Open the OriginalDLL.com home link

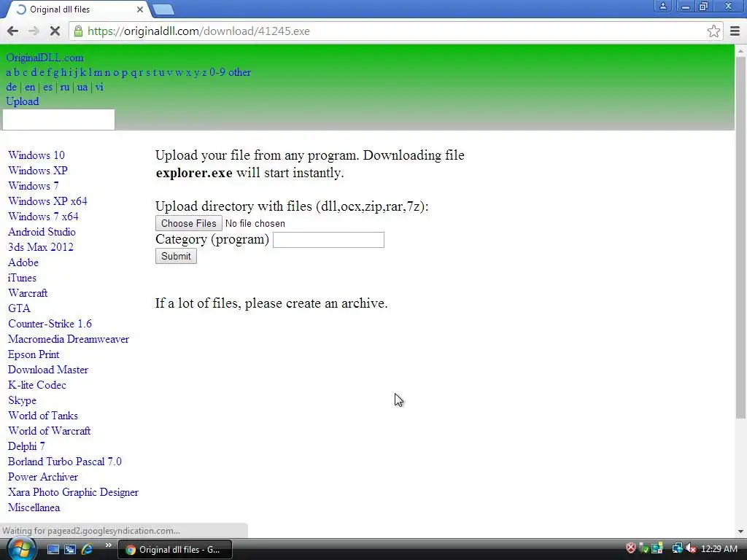coord(44,58)
